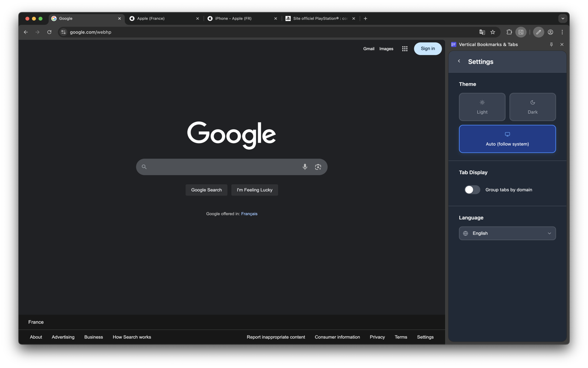
Task: Toggle the side panel toolbar icon
Action: click(521, 32)
